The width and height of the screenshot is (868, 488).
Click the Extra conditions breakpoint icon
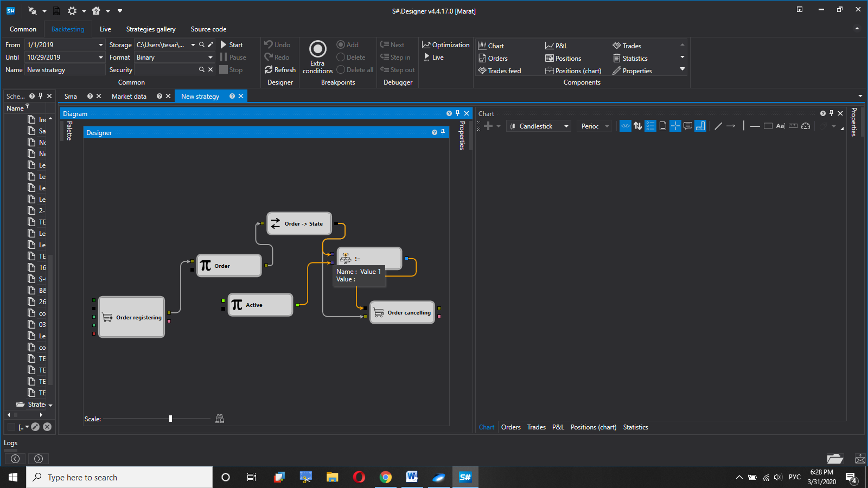click(317, 49)
